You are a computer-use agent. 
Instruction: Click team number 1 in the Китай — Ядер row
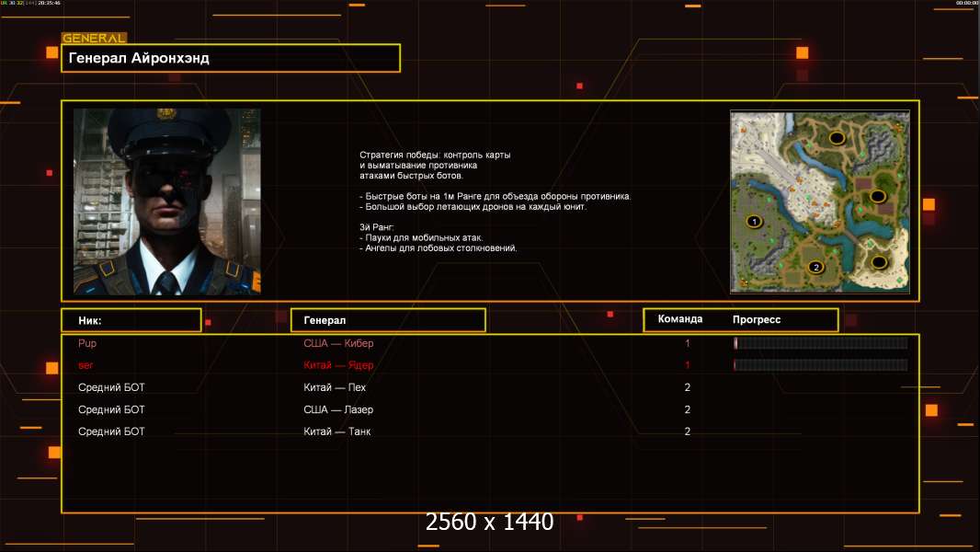coord(688,365)
